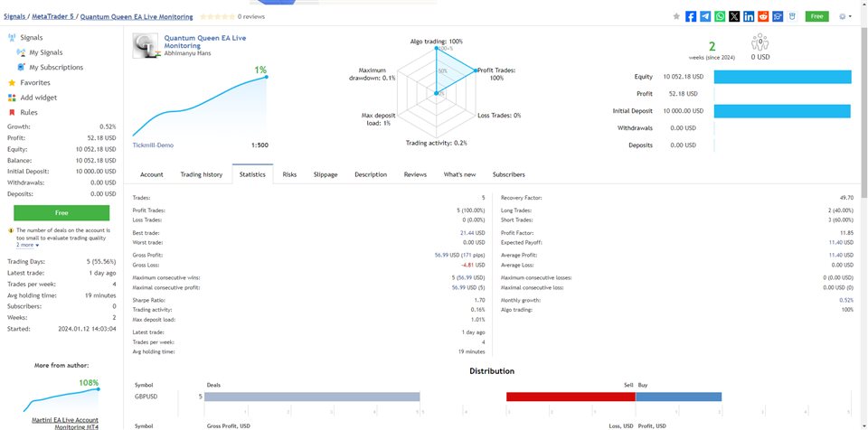Screen dimensions: 868x430
Task: Open My Signals page
Action: pyautogui.click(x=46, y=52)
